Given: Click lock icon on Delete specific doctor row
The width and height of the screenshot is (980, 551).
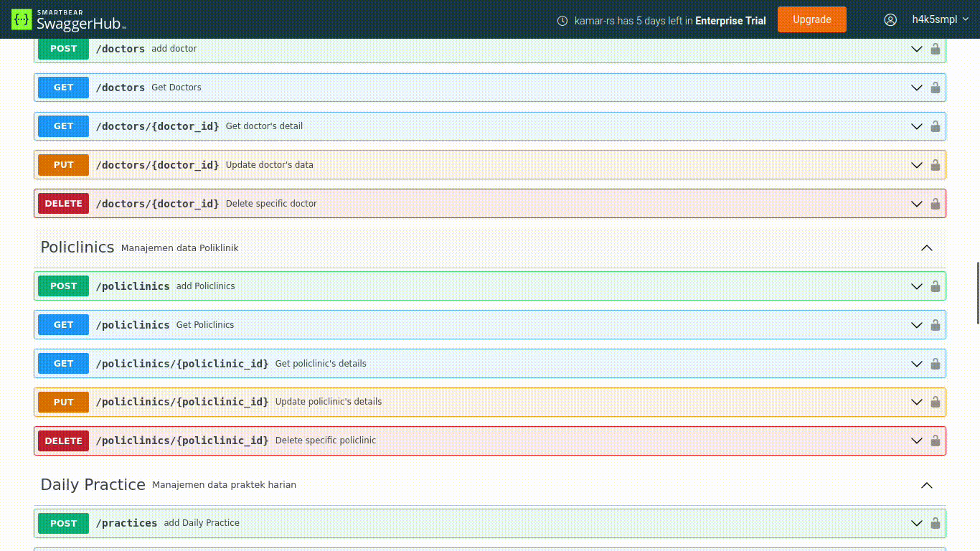Looking at the screenshot, I should click(x=936, y=204).
